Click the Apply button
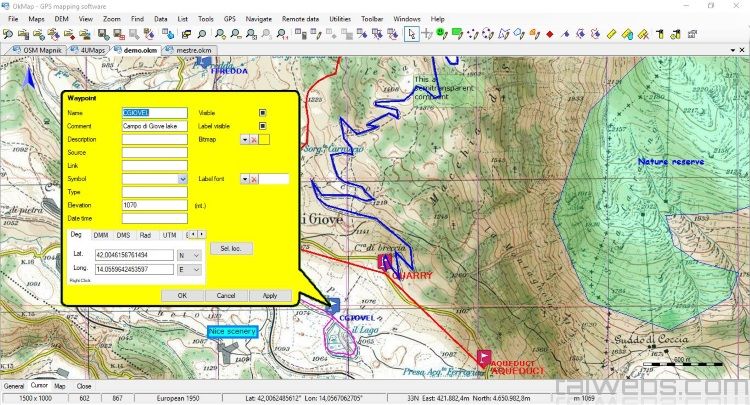Image resolution: width=750 pixels, height=405 pixels. click(x=270, y=296)
